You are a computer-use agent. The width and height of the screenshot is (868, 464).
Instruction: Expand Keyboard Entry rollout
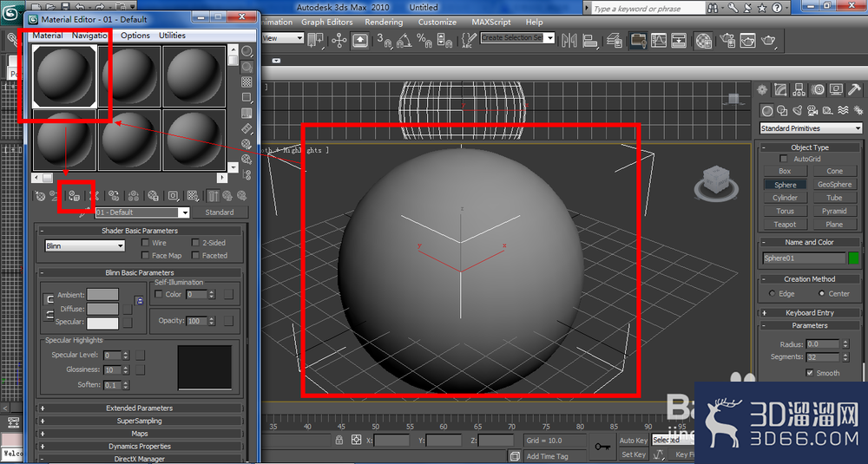point(809,312)
